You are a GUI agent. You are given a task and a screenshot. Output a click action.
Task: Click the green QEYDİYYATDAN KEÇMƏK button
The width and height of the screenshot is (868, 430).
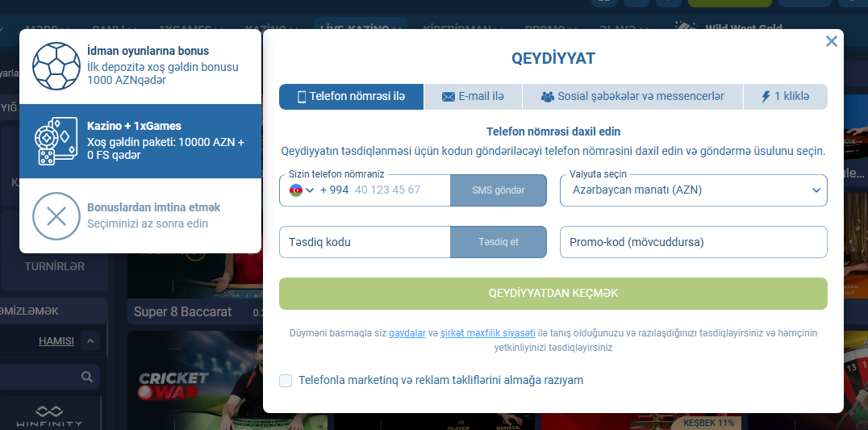tap(553, 294)
